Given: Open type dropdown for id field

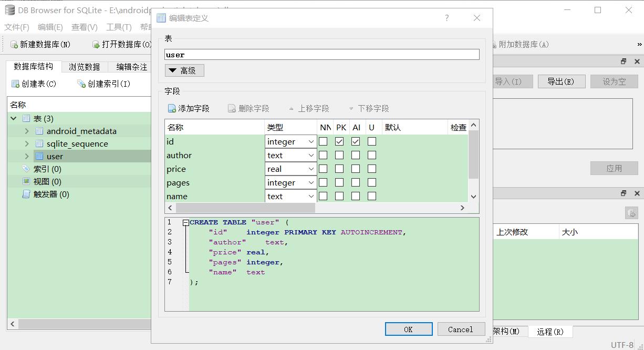Looking at the screenshot, I should click(290, 141).
